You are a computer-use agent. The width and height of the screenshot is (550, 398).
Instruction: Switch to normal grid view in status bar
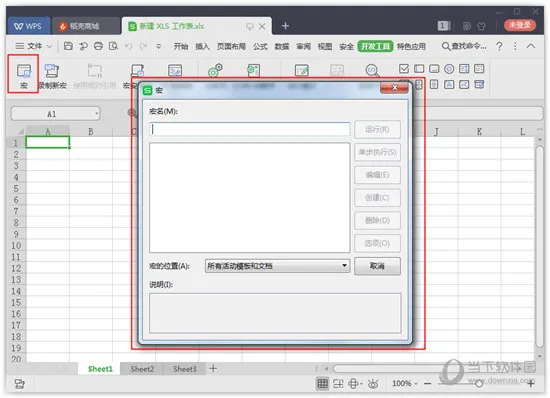point(322,384)
